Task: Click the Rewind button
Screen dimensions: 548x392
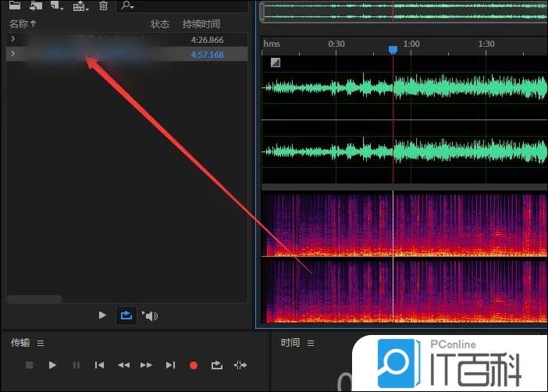Action: pyautogui.click(x=123, y=365)
